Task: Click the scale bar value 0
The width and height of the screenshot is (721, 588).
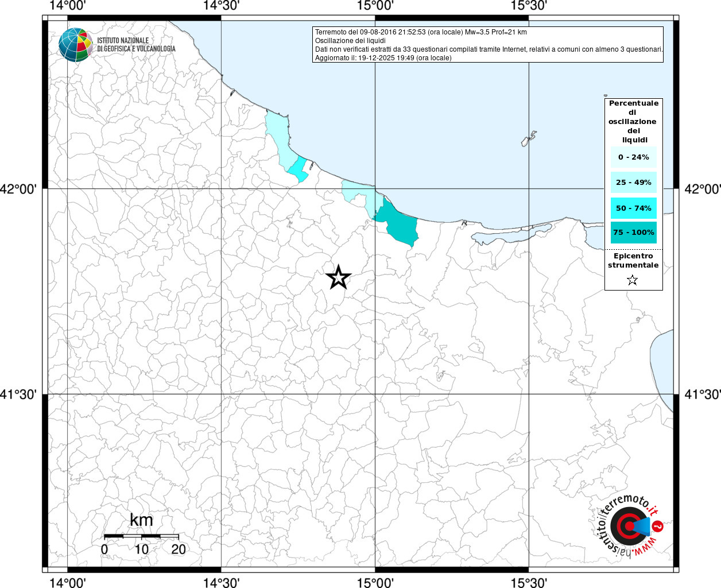Action: tap(104, 549)
